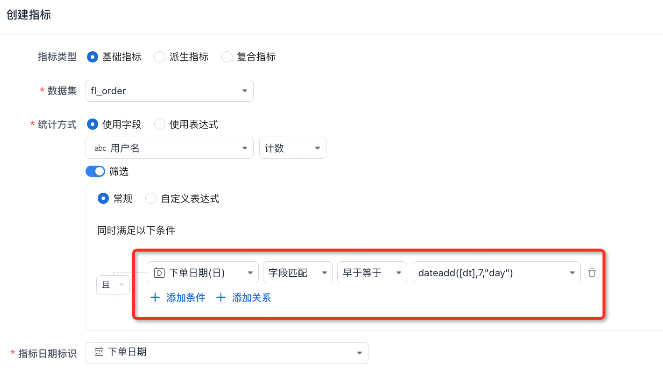Open the 且 logical relation dropdown

113,285
